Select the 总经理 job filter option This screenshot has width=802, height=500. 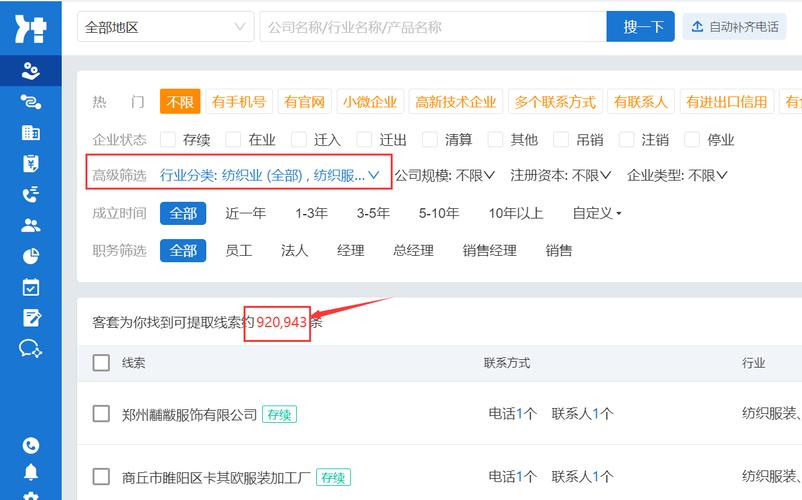coord(413,251)
